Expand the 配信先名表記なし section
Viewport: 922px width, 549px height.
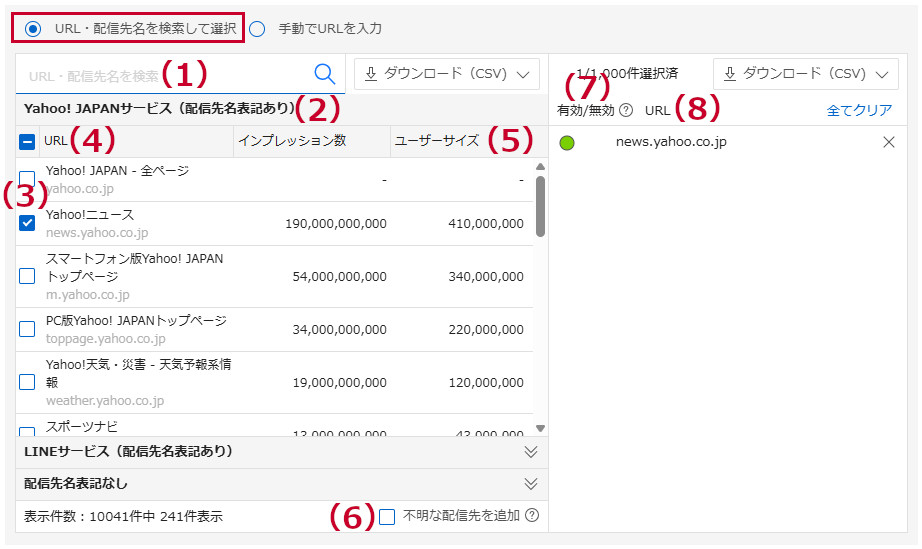tap(282, 483)
